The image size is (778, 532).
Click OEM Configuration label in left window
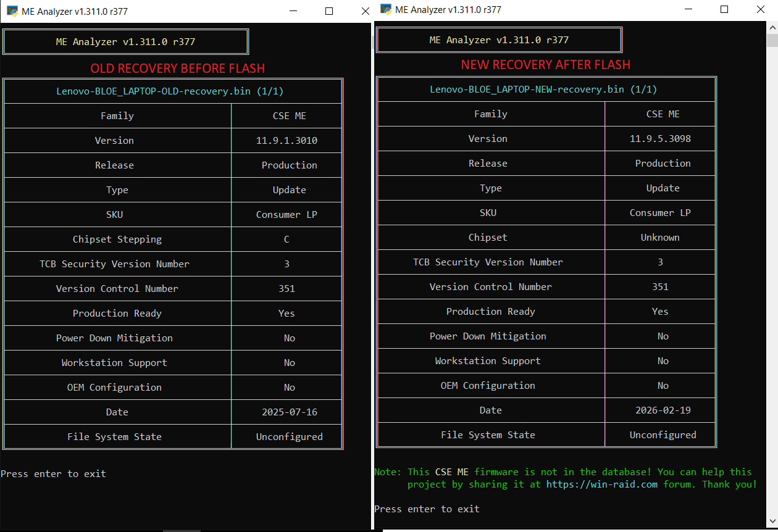tap(114, 388)
